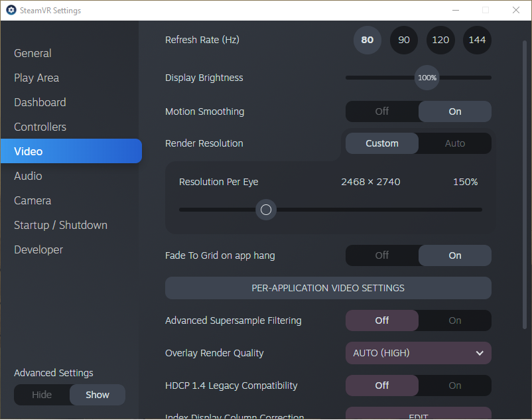The image size is (532, 420).
Task: Choose 144 Hz refresh rate
Action: point(477,40)
